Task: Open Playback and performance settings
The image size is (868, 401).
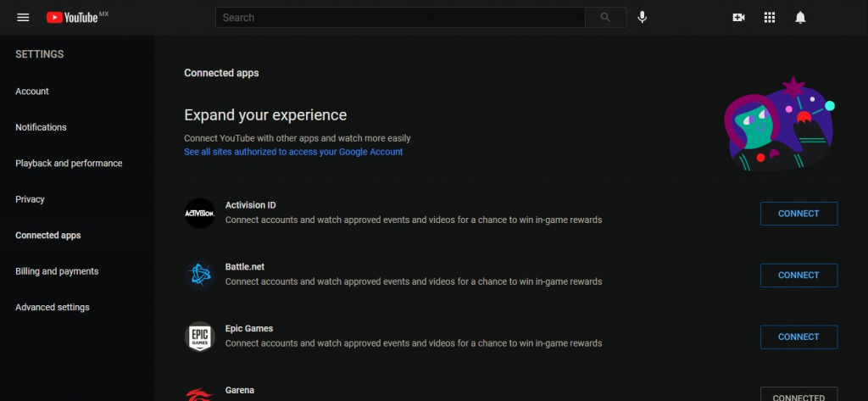Action: [x=69, y=164]
